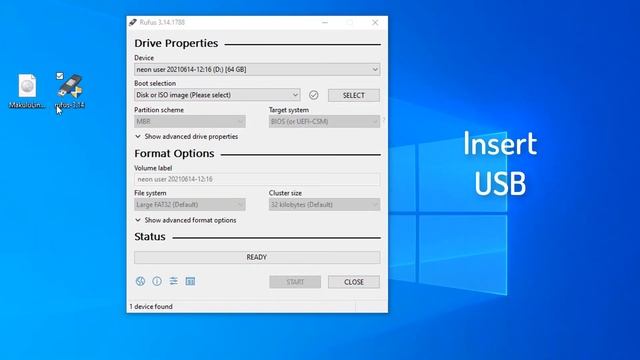
Task: Click the Format Options heading
Action: [x=174, y=153]
